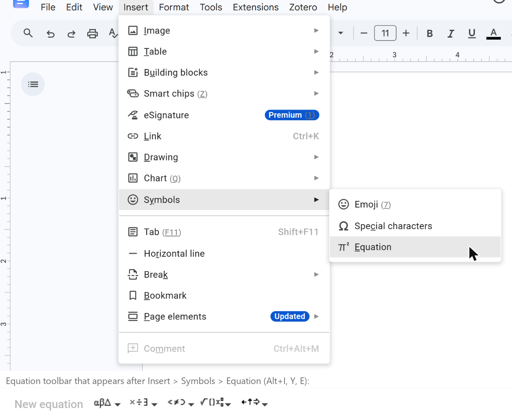The height and width of the screenshot is (420, 512).
Task: Insert a Link
Action: 224,136
